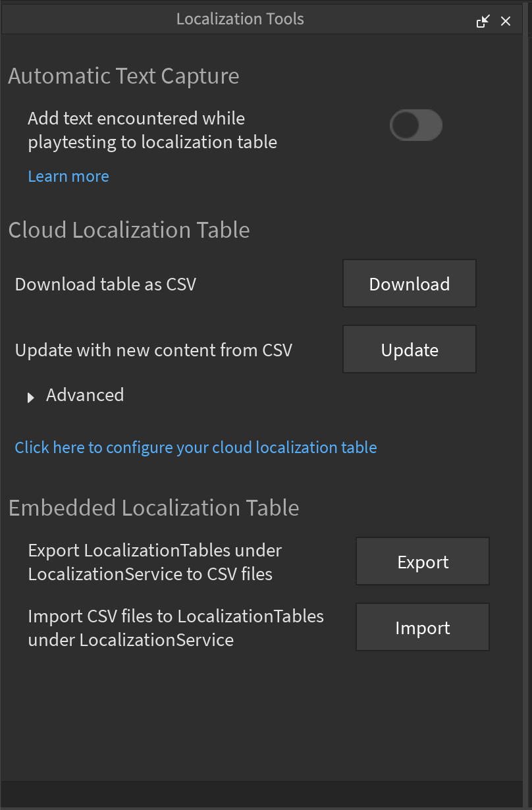532x810 pixels.
Task: Close the Localization Tools panel
Action: click(x=506, y=21)
